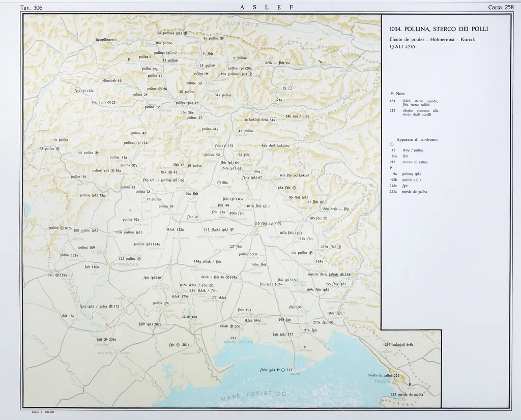Select the map title '1034. POLLINA, STERCO DEI POLLI'
The image size is (521, 420).
pyautogui.click(x=439, y=28)
